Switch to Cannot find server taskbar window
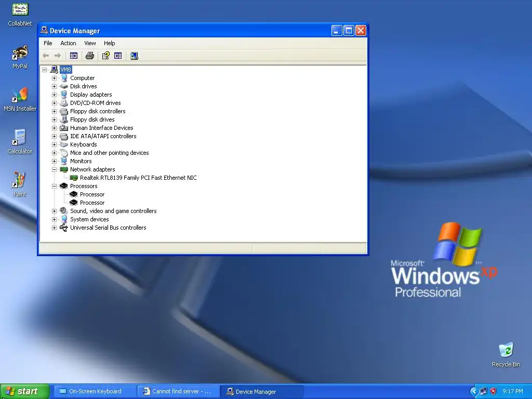 pyautogui.click(x=178, y=391)
